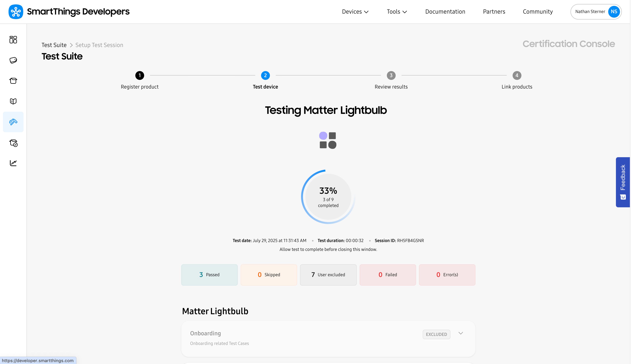Screen dimensions: 631x364
Task: Click the SmartThings Developers title
Action: click(x=78, y=12)
